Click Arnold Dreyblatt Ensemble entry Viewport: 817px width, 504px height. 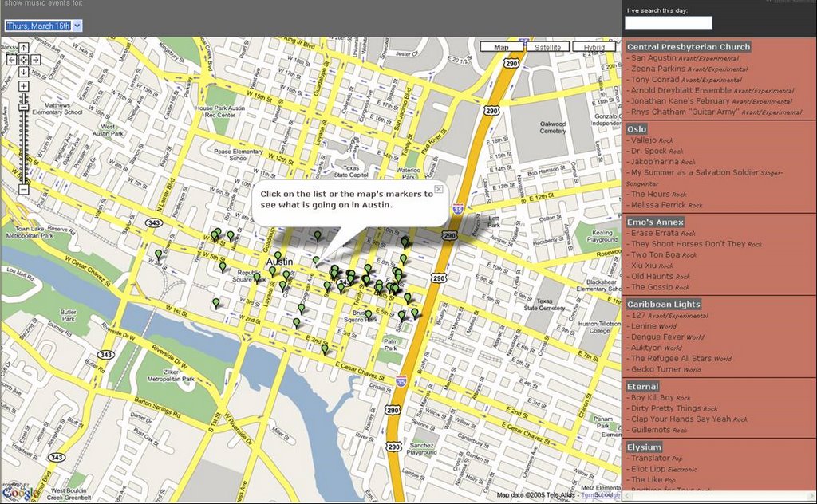coord(681,90)
